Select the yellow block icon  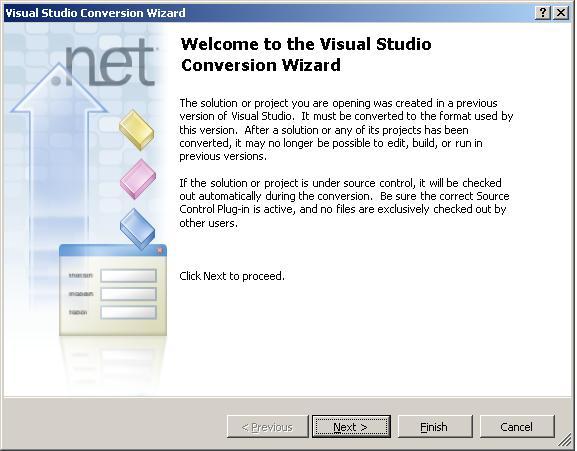coord(137,130)
